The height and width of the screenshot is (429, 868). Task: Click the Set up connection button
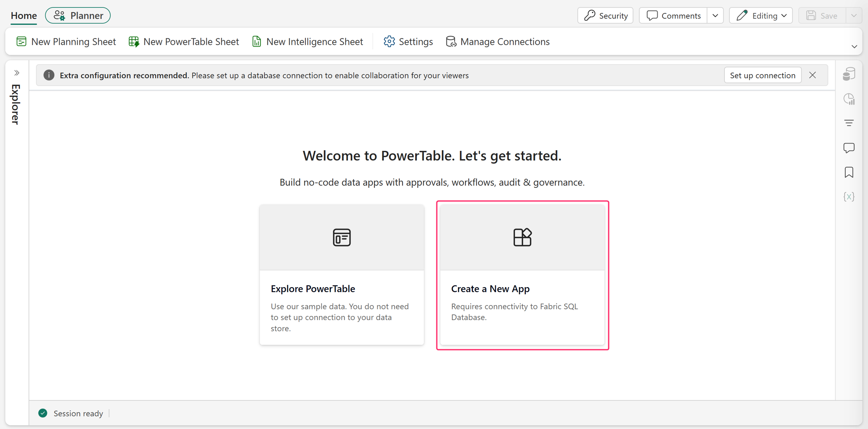tap(763, 75)
